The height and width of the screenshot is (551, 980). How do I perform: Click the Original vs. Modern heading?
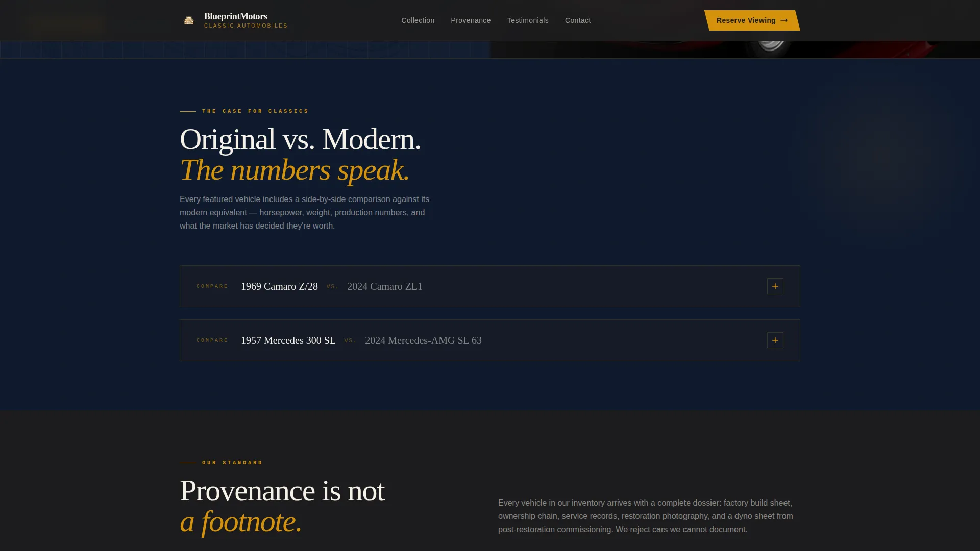[x=300, y=139]
